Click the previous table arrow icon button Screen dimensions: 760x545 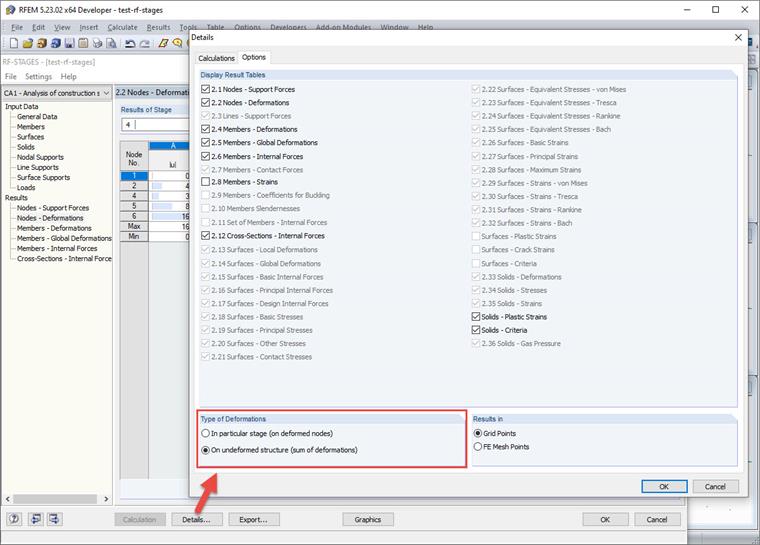click(36, 519)
